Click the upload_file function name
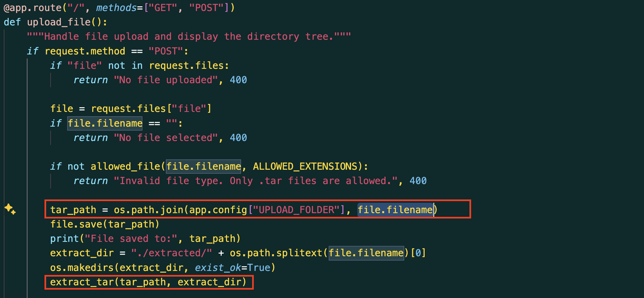 point(59,22)
